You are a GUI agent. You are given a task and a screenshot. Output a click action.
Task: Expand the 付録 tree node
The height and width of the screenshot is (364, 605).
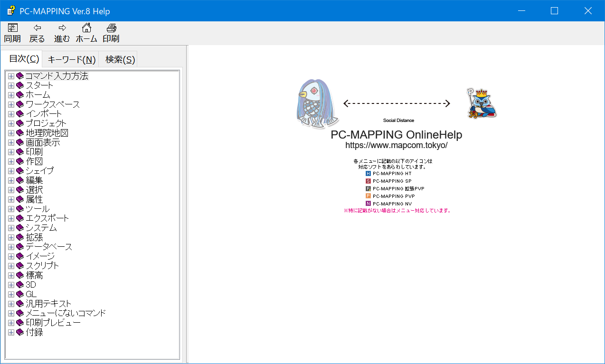coord(11,332)
